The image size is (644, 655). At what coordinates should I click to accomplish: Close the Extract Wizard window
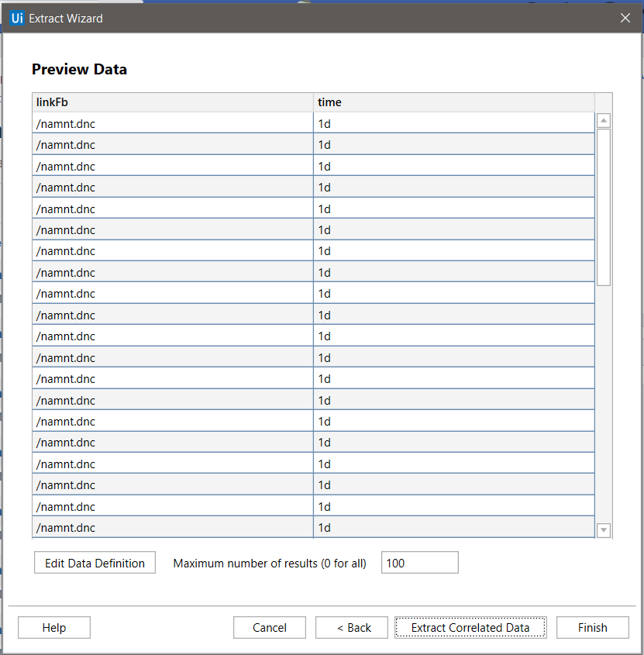pos(625,18)
